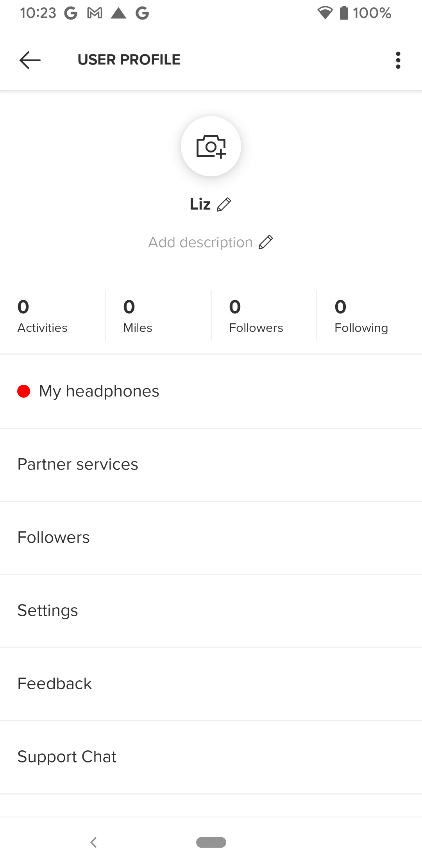Viewport: 422px width, 868px height.
Task: Open My headphones menu item
Action: pos(99,391)
